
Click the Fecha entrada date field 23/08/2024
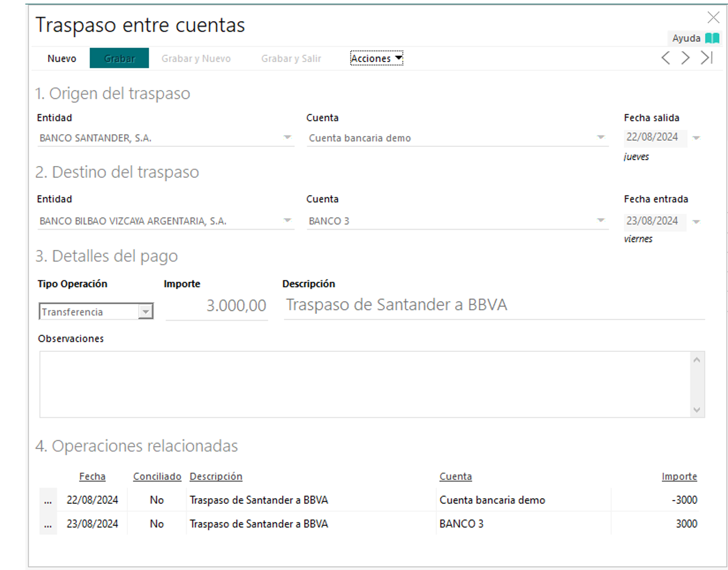[x=655, y=221]
